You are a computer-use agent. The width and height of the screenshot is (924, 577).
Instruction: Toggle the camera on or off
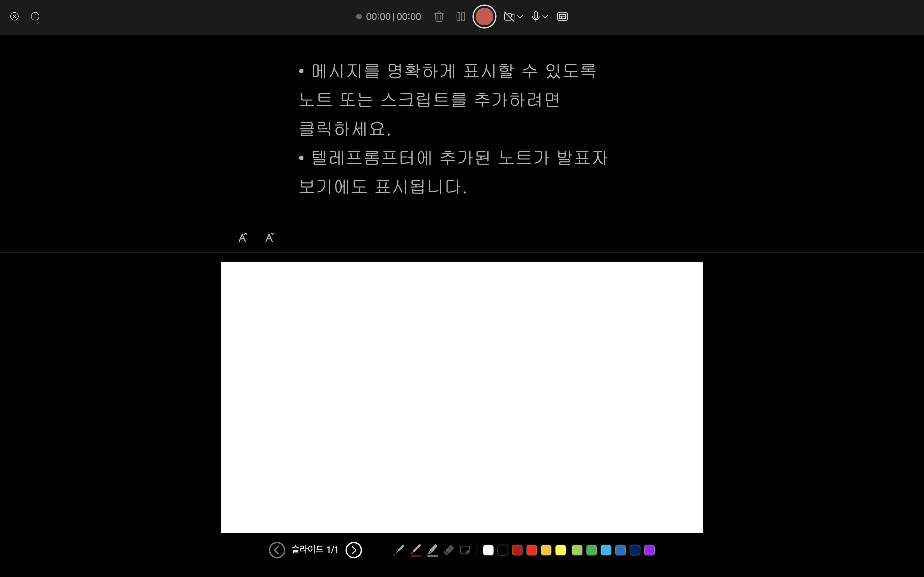[x=509, y=17]
